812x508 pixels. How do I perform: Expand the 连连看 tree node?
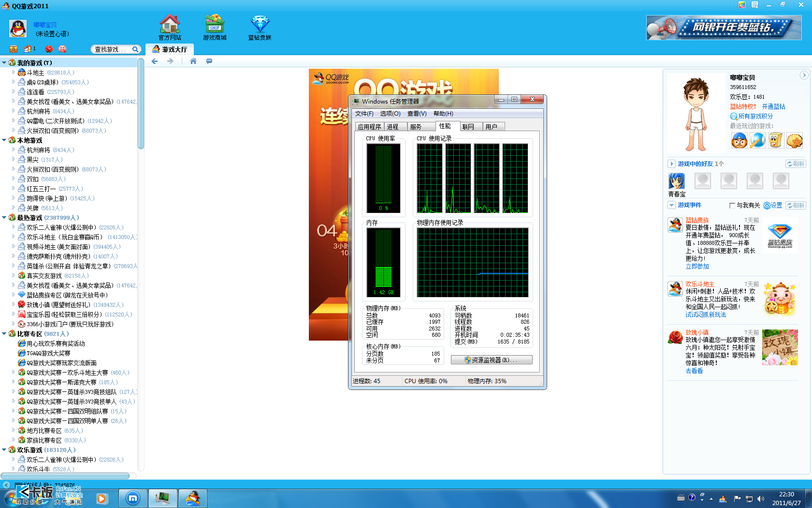(x=14, y=92)
